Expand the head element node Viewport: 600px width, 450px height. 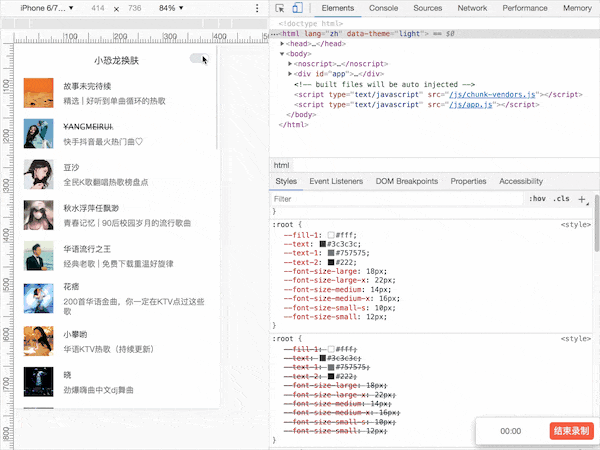click(x=283, y=43)
